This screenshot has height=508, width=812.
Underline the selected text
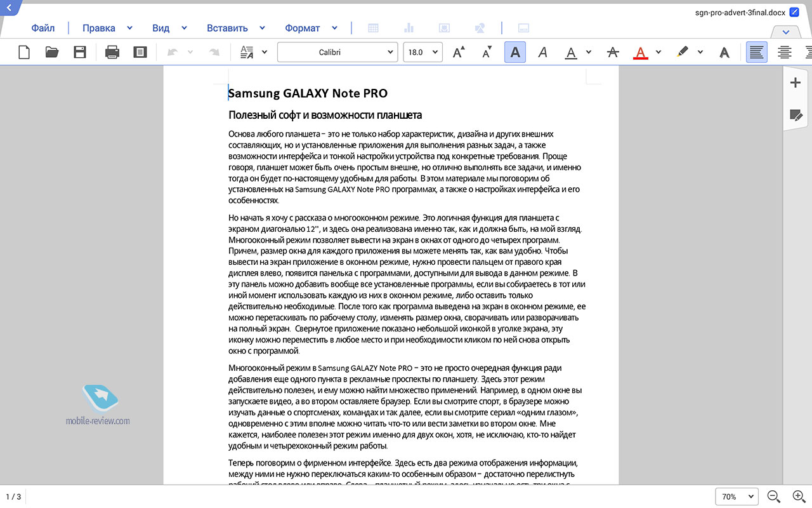click(571, 52)
